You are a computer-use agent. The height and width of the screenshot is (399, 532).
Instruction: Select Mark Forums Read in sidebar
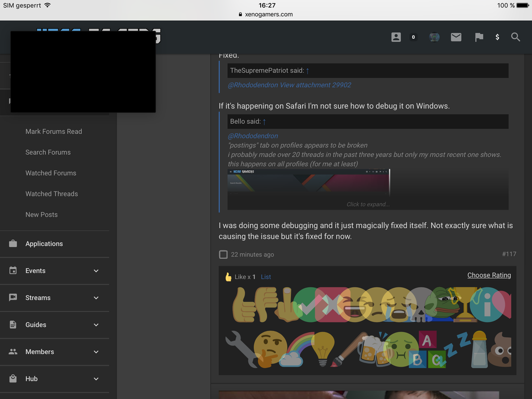[54, 131]
